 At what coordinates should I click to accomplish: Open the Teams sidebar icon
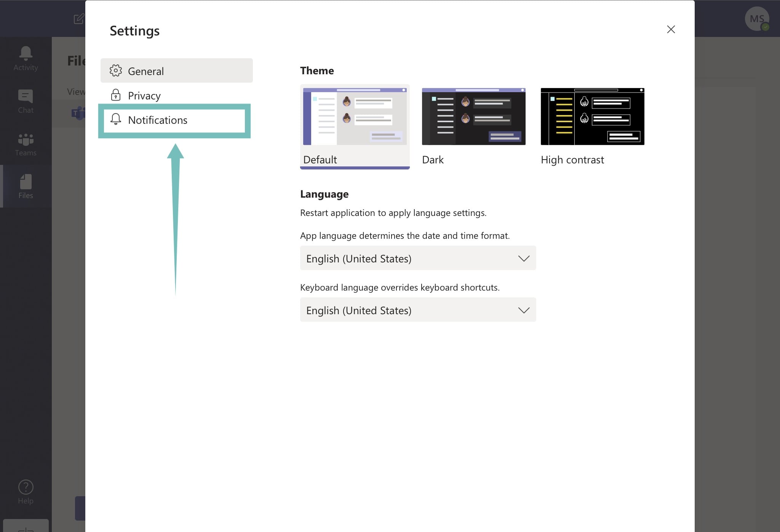(x=26, y=140)
